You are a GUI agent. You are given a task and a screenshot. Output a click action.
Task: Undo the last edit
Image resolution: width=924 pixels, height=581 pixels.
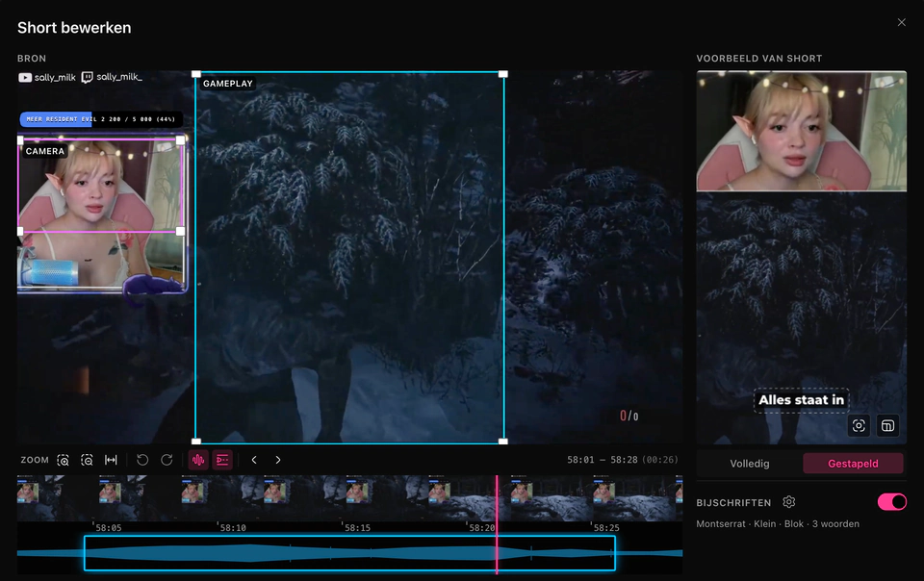tap(142, 460)
